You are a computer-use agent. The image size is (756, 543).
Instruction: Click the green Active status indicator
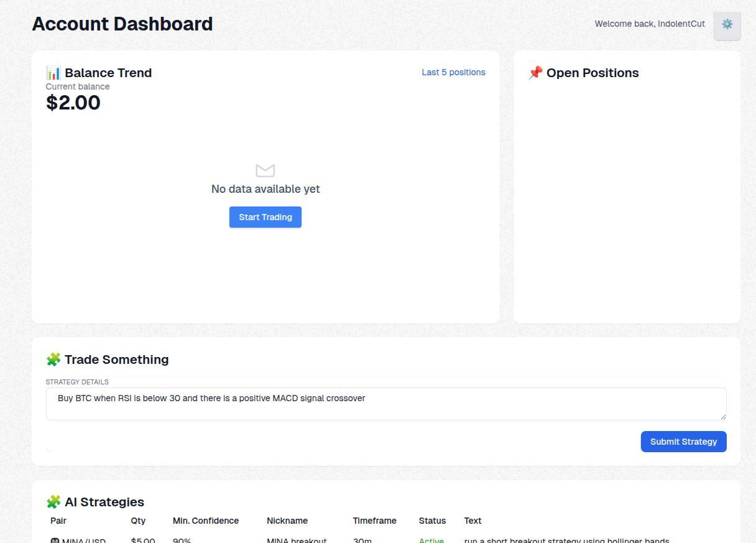pos(431,540)
